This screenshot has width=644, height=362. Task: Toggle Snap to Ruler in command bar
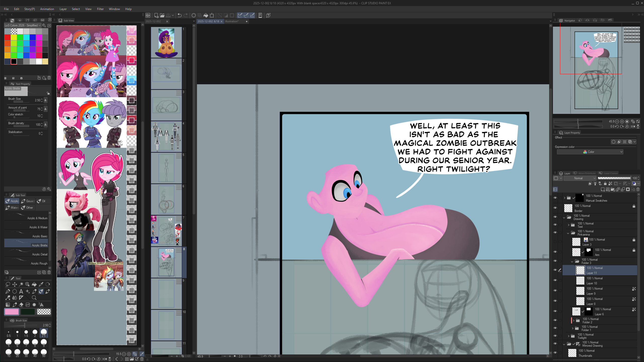(240, 15)
